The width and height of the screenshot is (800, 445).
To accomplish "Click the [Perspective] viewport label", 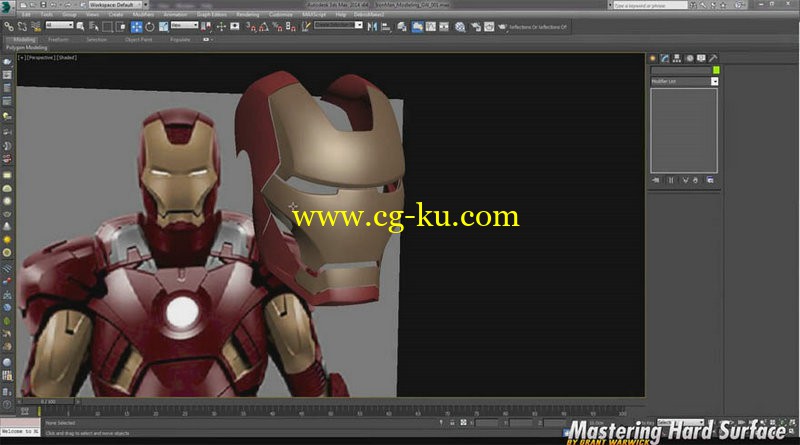I will pyautogui.click(x=41, y=58).
